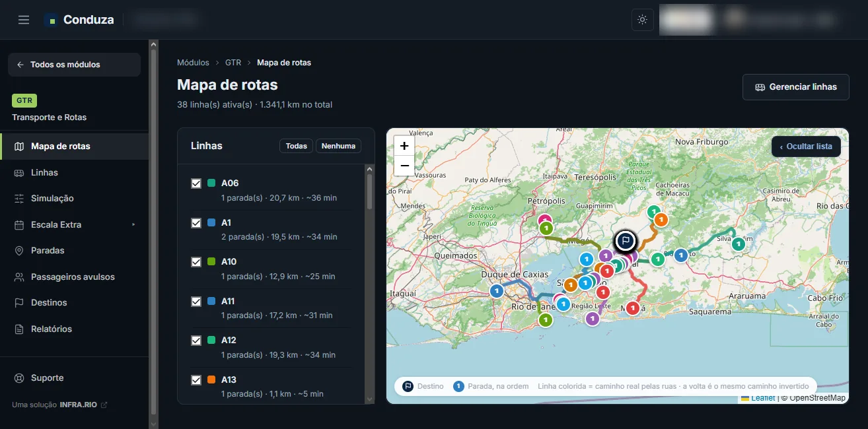Collapse list with Ocultar lista

[806, 147]
